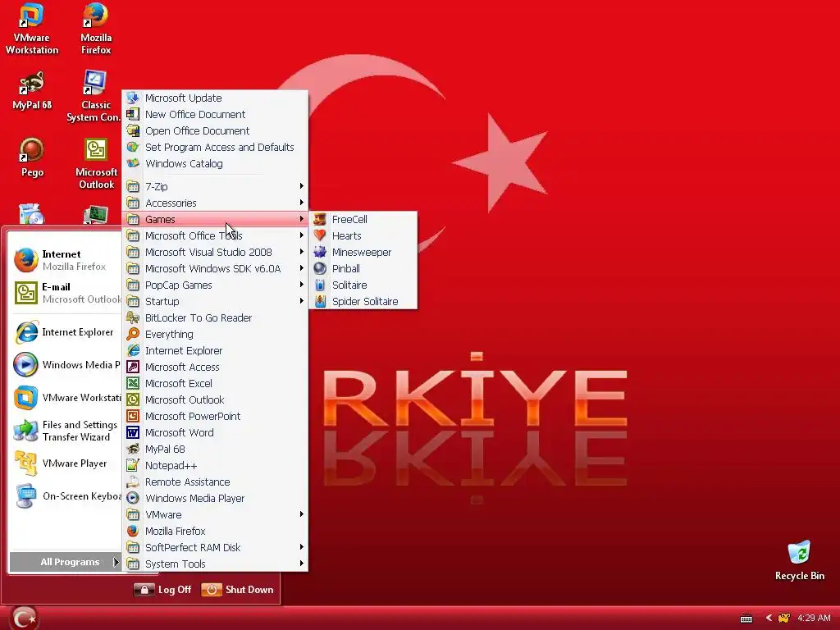The height and width of the screenshot is (630, 840).
Task: Open VMware Workstation desktop shortcut
Action: (32, 30)
